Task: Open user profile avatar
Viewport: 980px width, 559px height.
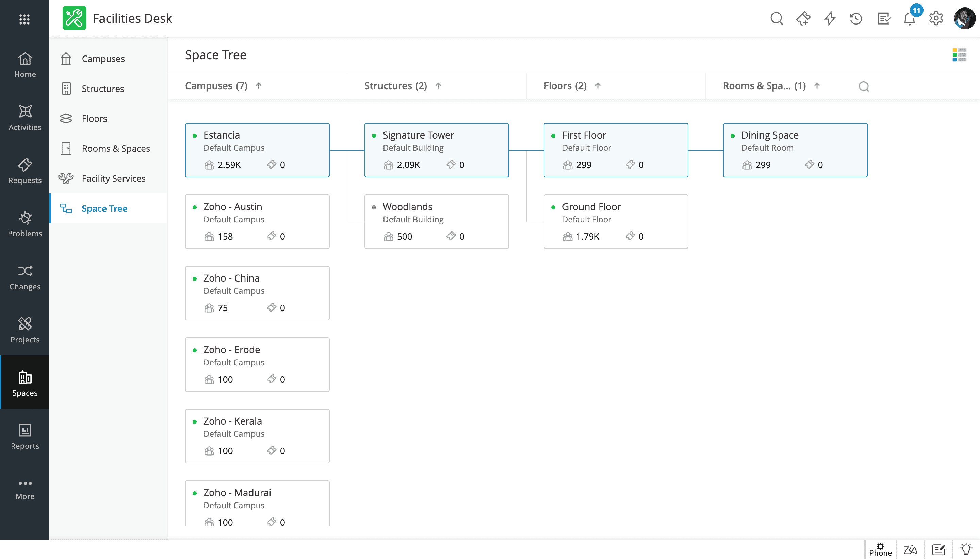Action: click(x=965, y=18)
